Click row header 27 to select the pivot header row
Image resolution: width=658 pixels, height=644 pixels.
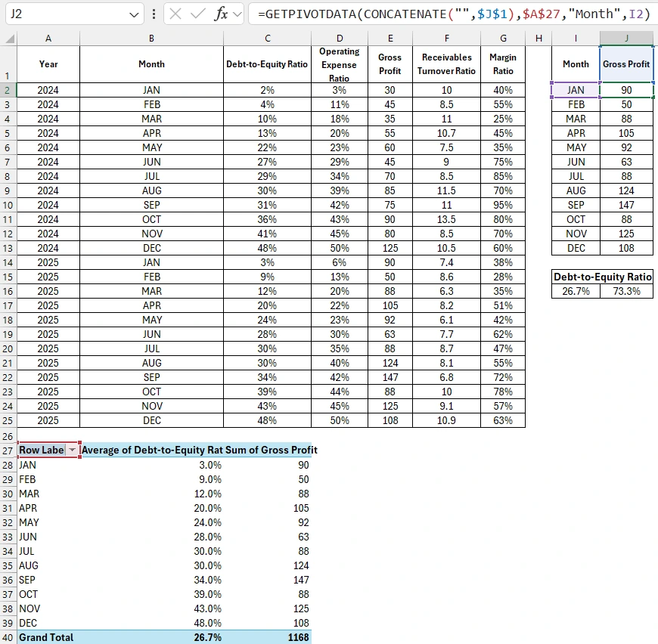click(x=8, y=450)
